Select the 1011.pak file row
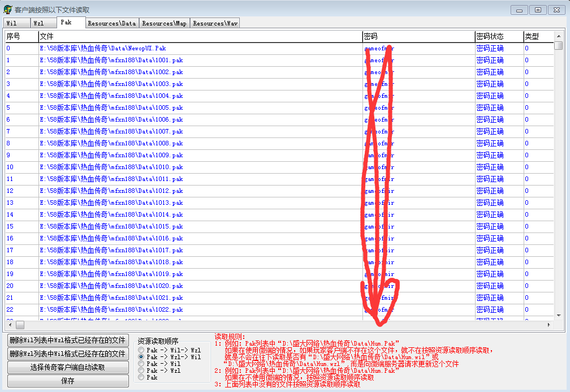Screen dimensions: 570x392 pyautogui.click(x=279, y=179)
